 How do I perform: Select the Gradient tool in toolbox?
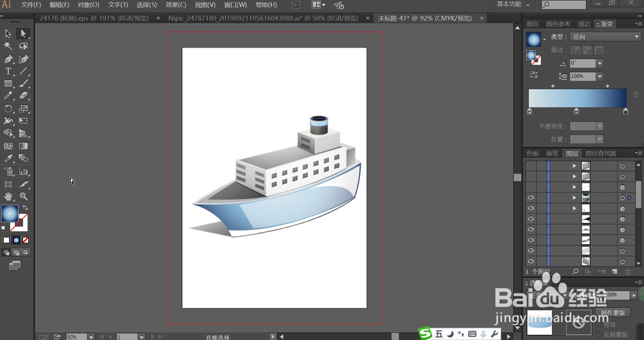(x=23, y=146)
